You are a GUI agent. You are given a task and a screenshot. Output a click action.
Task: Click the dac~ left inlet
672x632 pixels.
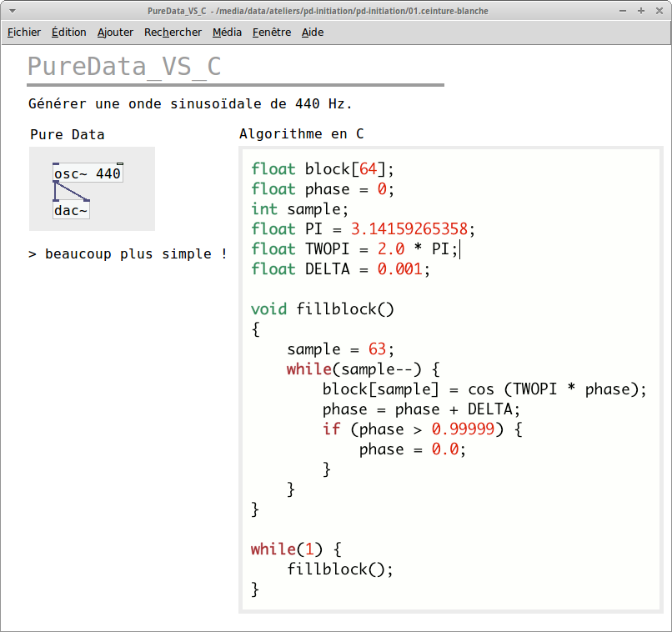[56, 201]
